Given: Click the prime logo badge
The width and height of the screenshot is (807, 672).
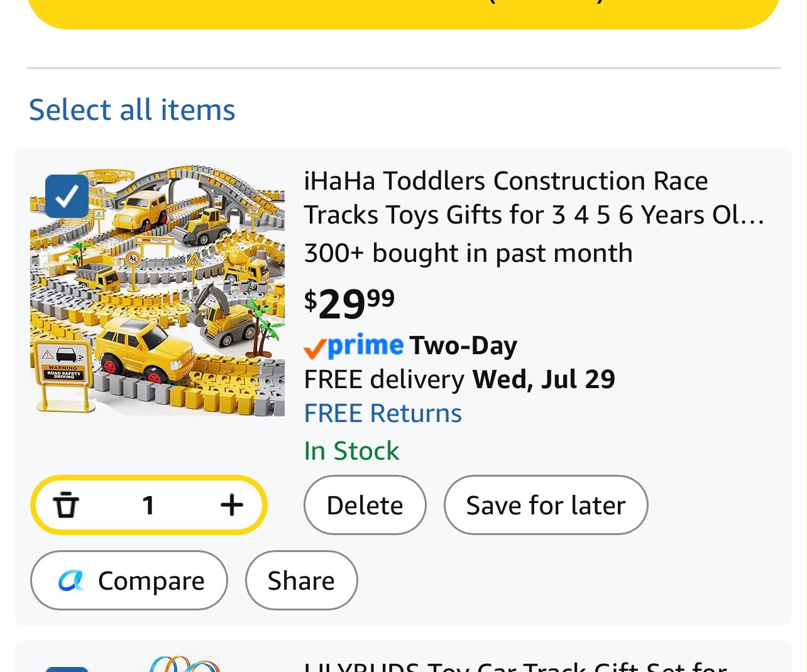Looking at the screenshot, I should pyautogui.click(x=353, y=345).
